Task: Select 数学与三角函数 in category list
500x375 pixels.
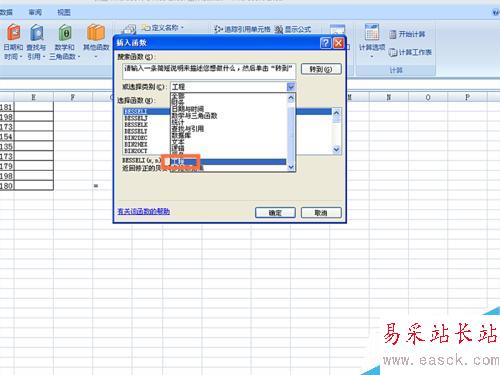Action: [x=194, y=116]
